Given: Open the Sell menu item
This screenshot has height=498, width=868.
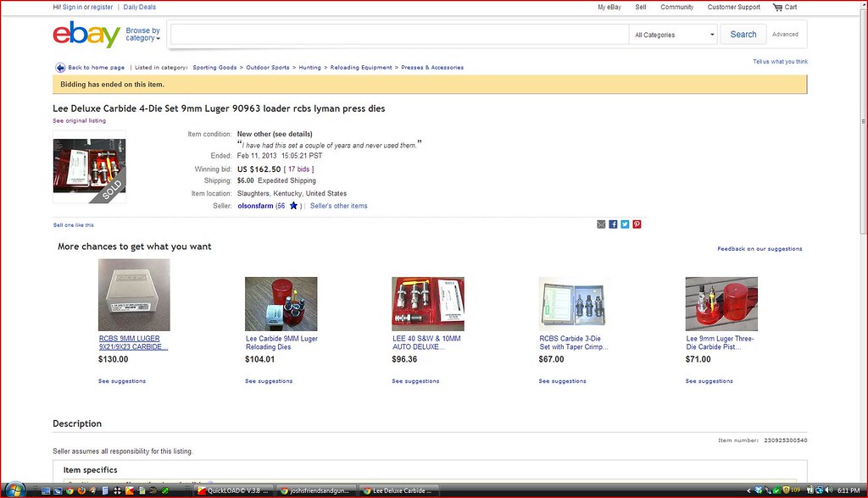Looking at the screenshot, I should [x=641, y=7].
